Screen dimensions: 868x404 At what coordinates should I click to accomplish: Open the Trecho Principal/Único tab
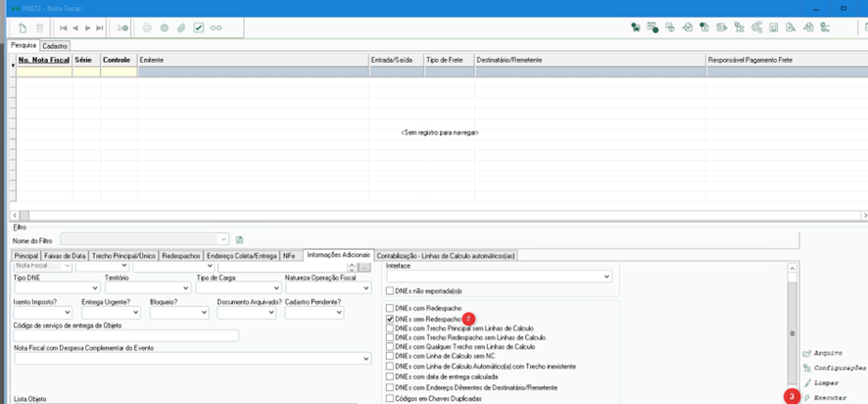[x=124, y=256]
